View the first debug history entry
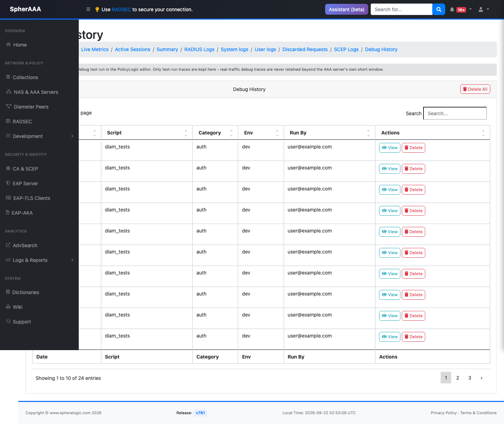This screenshot has height=424, width=504. coord(390,148)
